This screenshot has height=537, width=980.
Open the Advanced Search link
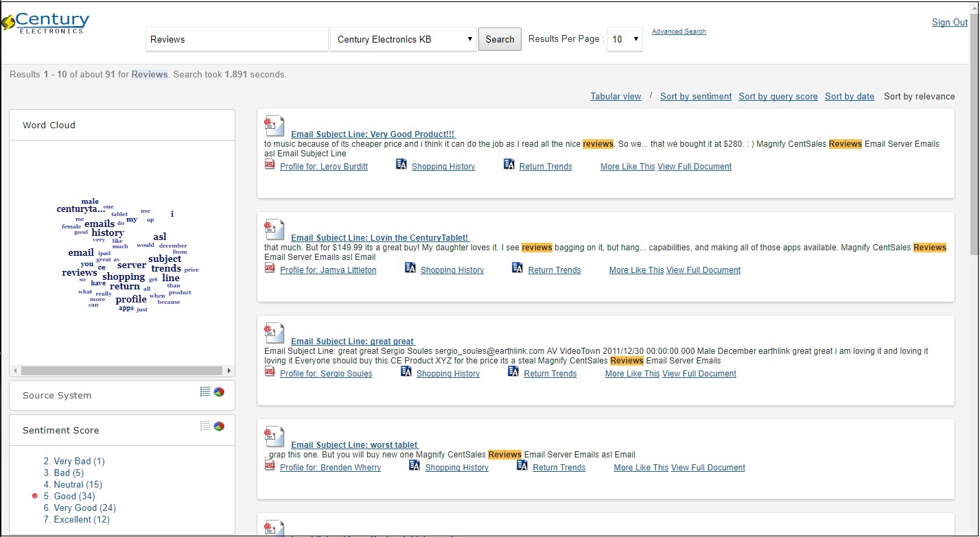679,32
